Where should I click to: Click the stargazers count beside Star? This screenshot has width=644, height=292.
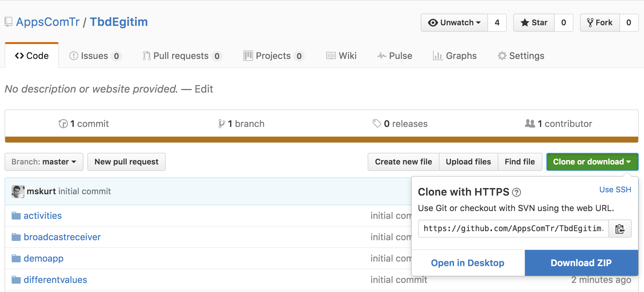pos(564,23)
